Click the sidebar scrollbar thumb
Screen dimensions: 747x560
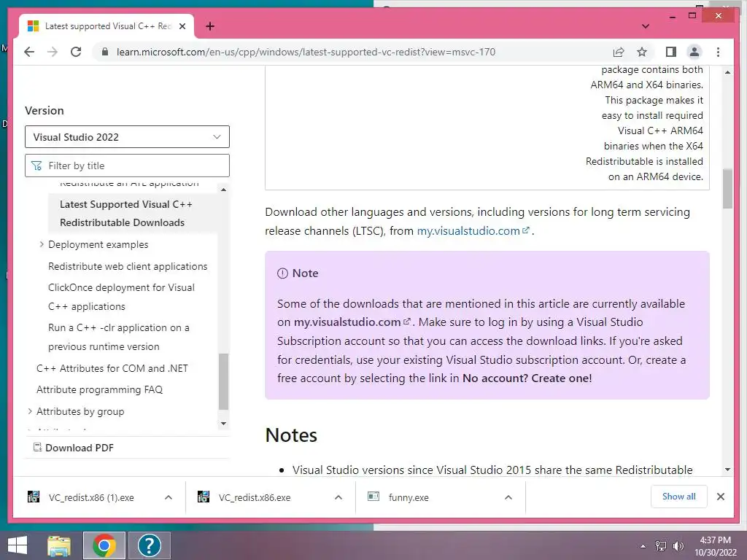[x=223, y=381]
